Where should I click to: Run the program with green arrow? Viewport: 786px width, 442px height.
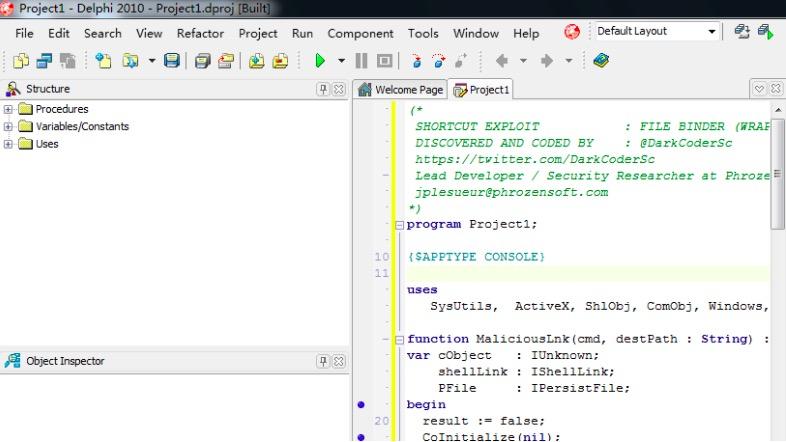pos(320,61)
